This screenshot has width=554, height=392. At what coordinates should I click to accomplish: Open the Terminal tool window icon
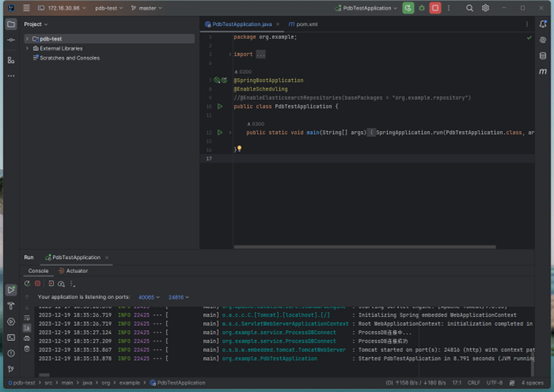(x=11, y=338)
